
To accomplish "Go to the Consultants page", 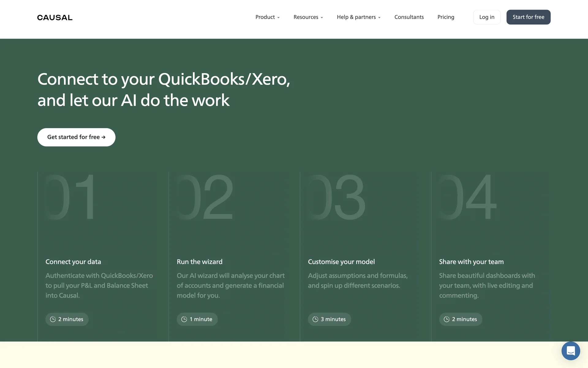I will [x=409, y=17].
